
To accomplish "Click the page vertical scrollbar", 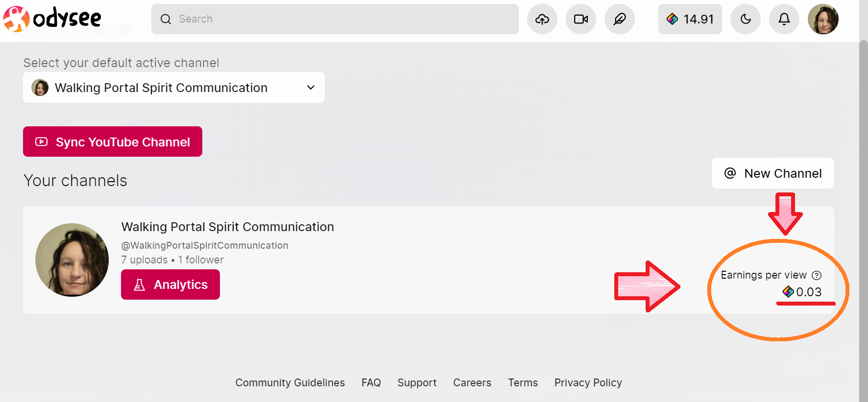I will (x=864, y=220).
